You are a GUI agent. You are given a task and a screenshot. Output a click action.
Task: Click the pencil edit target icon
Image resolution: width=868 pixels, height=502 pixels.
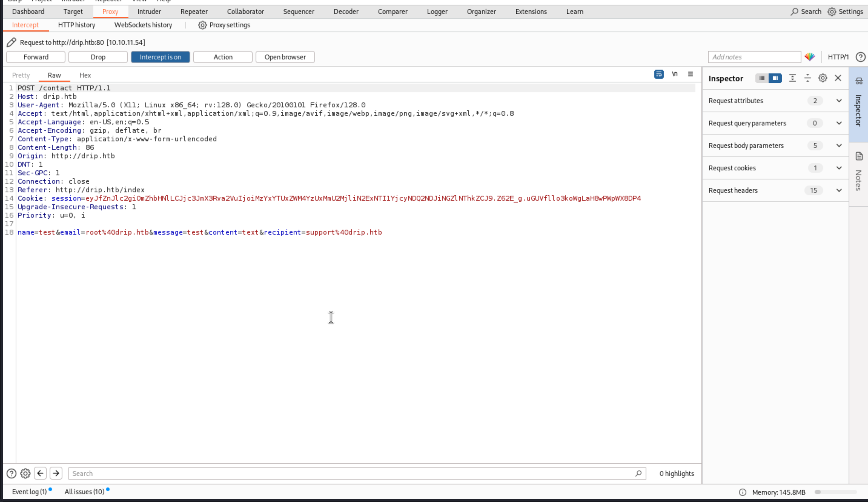pos(11,42)
